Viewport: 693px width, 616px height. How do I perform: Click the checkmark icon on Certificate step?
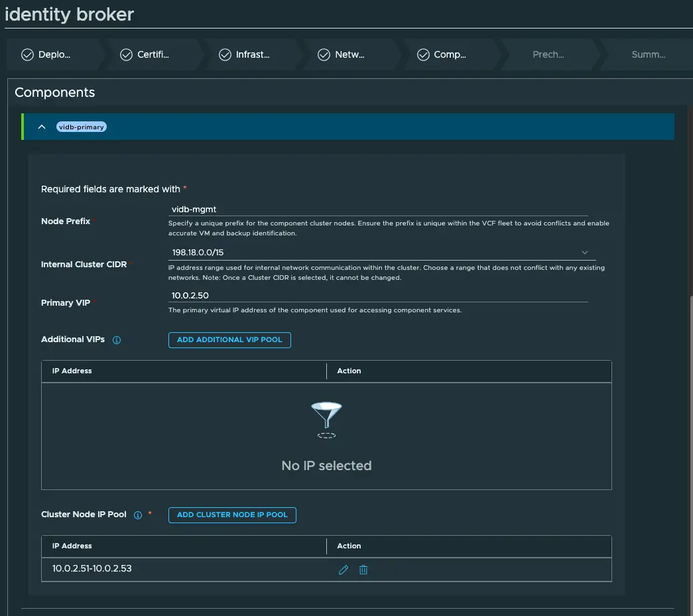(x=126, y=55)
